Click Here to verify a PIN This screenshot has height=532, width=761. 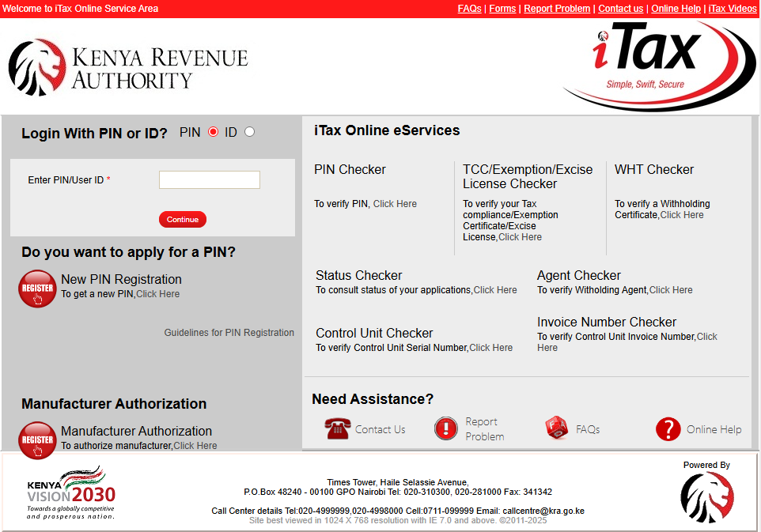click(x=395, y=203)
